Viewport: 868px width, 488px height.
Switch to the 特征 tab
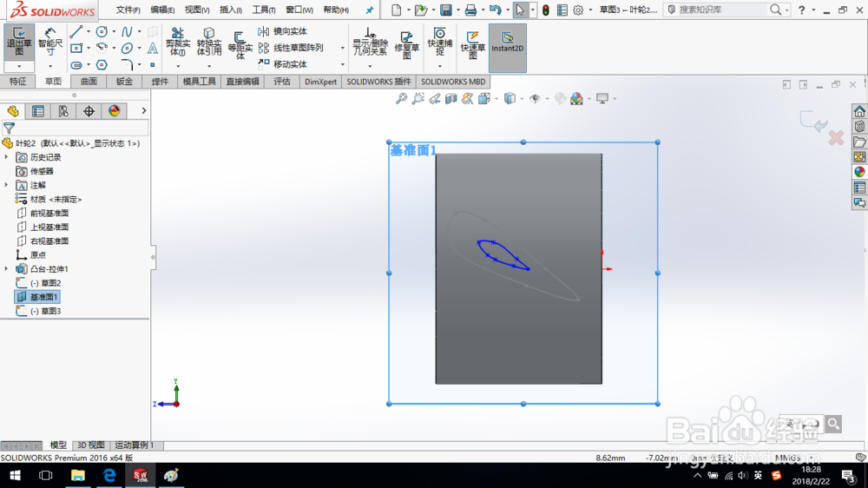coord(17,82)
